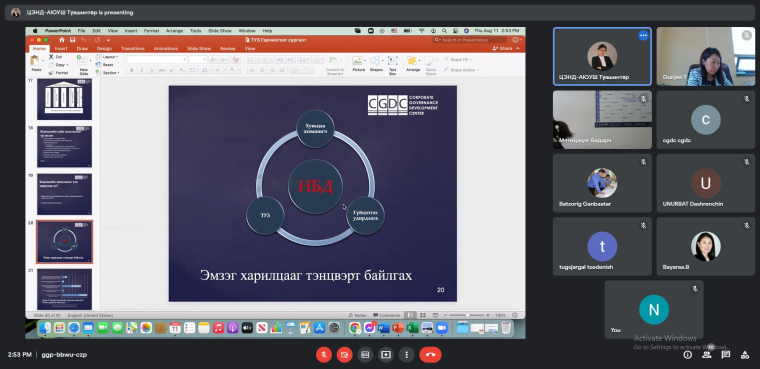Adjust the zoom slider in status bar

468,315
